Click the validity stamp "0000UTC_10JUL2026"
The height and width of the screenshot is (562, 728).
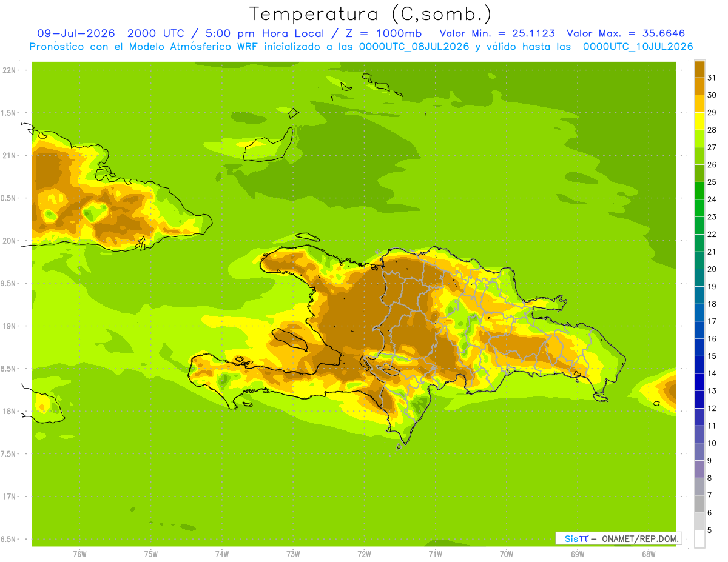click(x=638, y=47)
